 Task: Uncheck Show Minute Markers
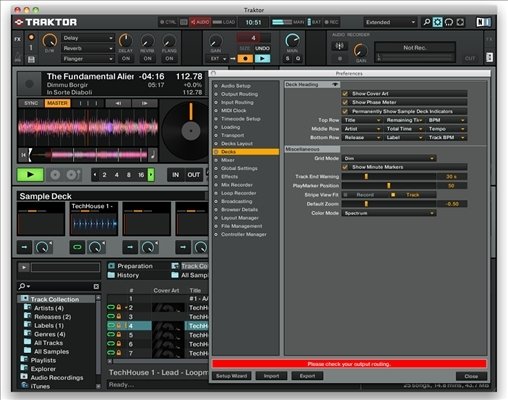tap(345, 167)
